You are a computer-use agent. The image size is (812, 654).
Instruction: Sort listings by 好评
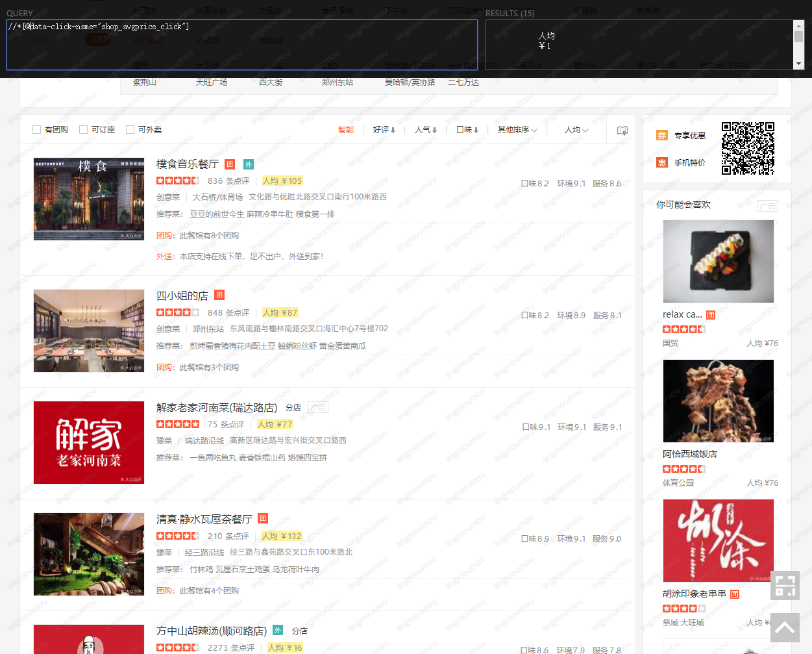pos(384,130)
